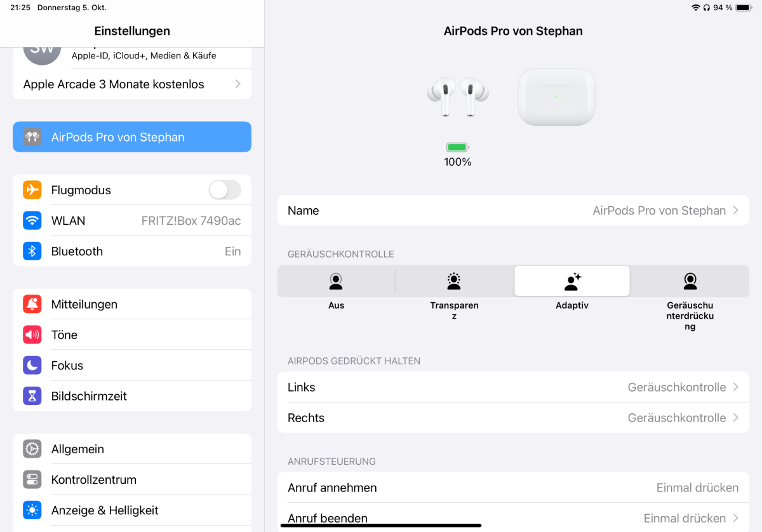The height and width of the screenshot is (532, 762).
Task: Open the WLAN settings row
Action: [132, 220]
